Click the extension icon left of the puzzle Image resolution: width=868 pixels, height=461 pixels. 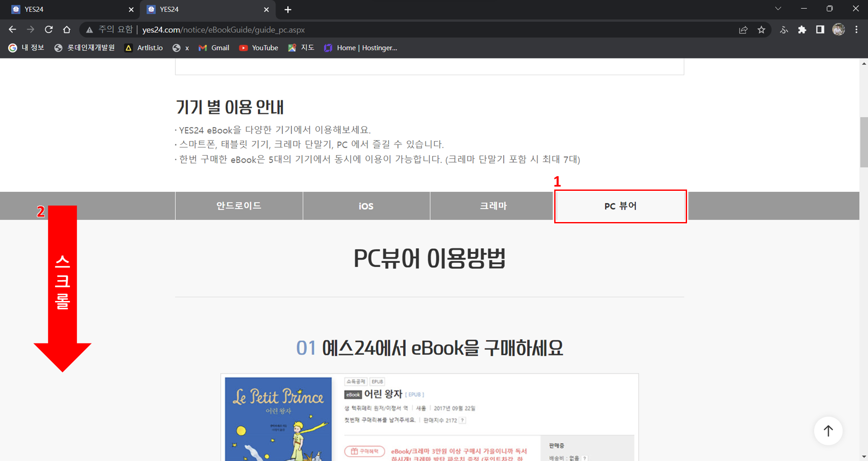tap(784, 30)
